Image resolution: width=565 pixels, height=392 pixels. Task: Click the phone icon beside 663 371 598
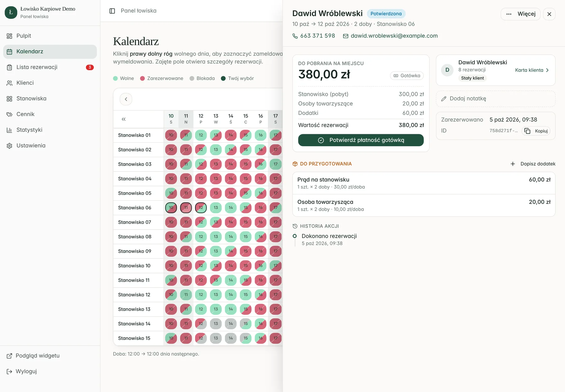tap(295, 36)
